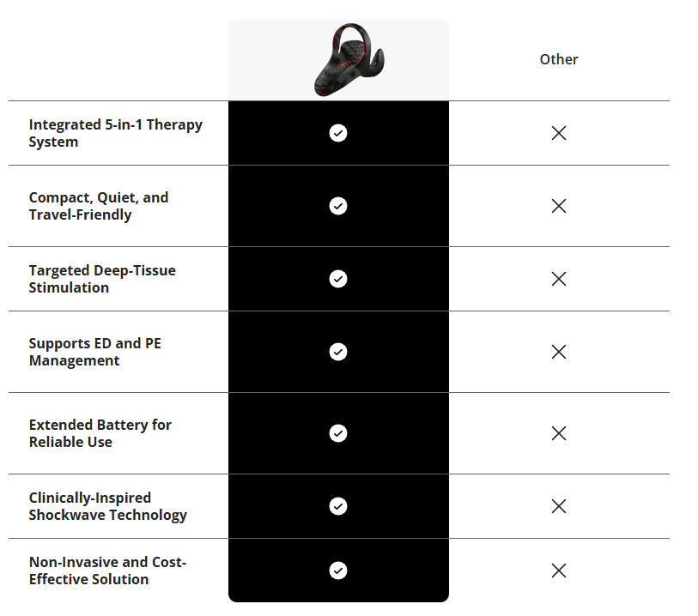Screen dimensions: 698x616
Task: Click the X mark for Compact, Quiet row
Action: pyautogui.click(x=559, y=206)
